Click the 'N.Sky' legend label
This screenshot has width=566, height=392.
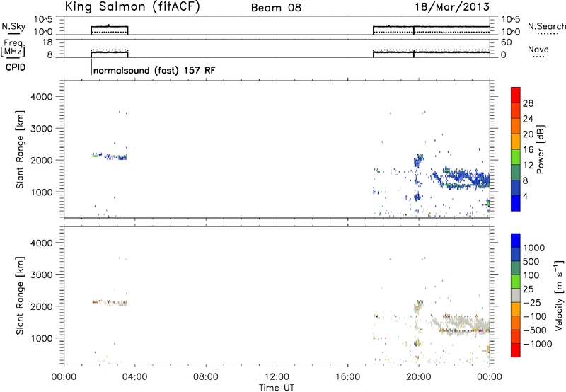pos(13,26)
